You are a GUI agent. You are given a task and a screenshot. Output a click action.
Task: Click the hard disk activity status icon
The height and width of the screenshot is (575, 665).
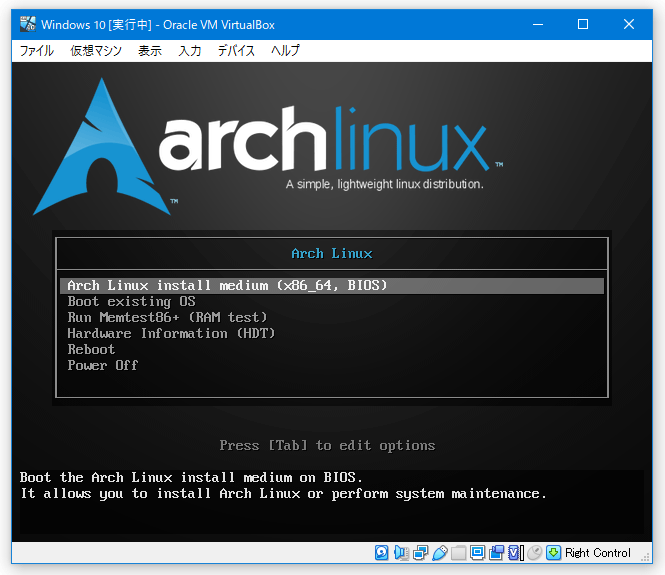point(381,553)
